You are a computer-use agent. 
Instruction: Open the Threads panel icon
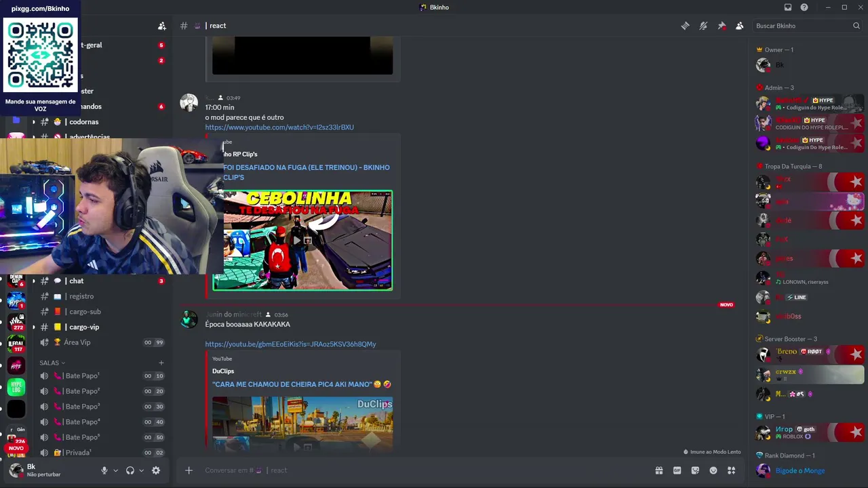pyautogui.click(x=685, y=26)
